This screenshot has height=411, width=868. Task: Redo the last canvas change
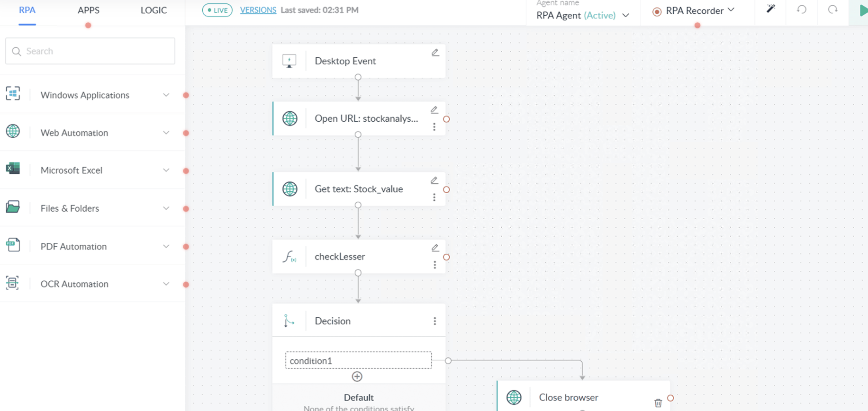point(832,9)
